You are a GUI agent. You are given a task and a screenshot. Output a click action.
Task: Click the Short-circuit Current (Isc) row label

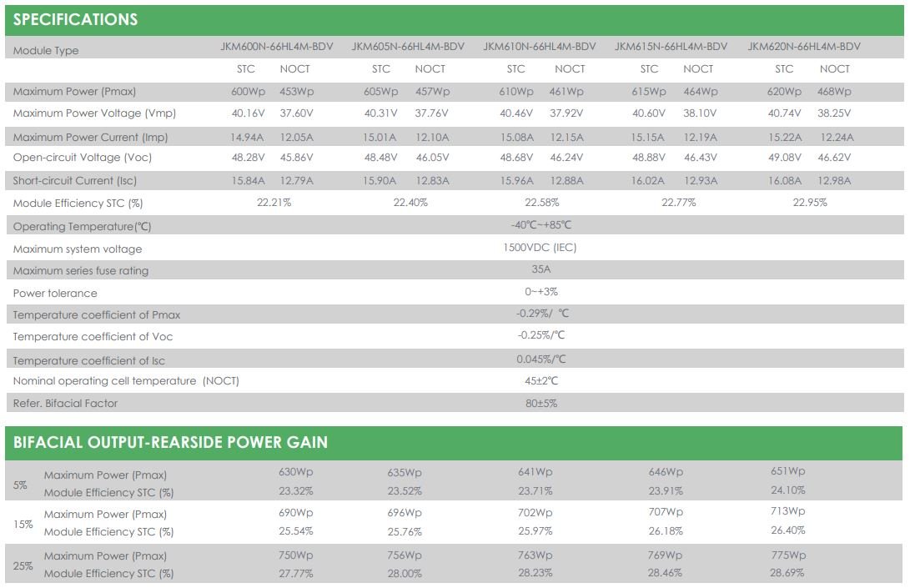pos(75,180)
